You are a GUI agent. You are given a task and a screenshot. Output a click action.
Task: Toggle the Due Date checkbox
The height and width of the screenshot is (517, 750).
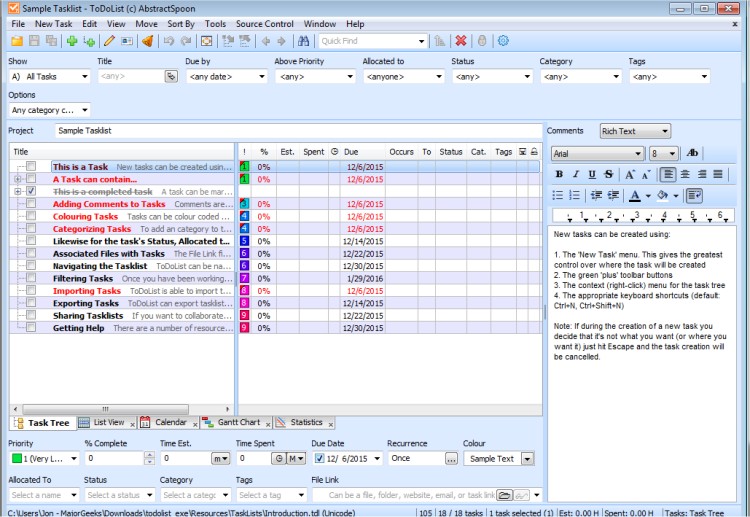[x=319, y=458]
